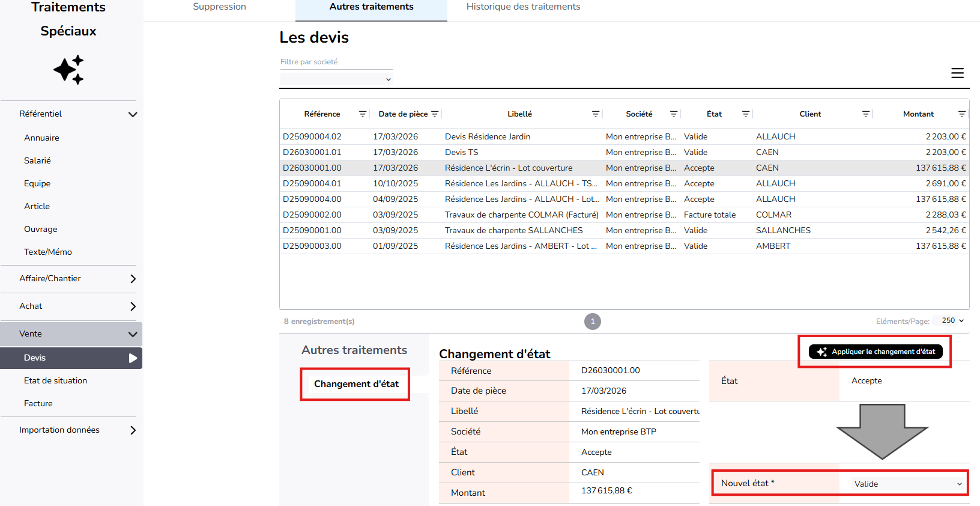Click the Société column filter icon
This screenshot has width=980, height=506.
[674, 114]
